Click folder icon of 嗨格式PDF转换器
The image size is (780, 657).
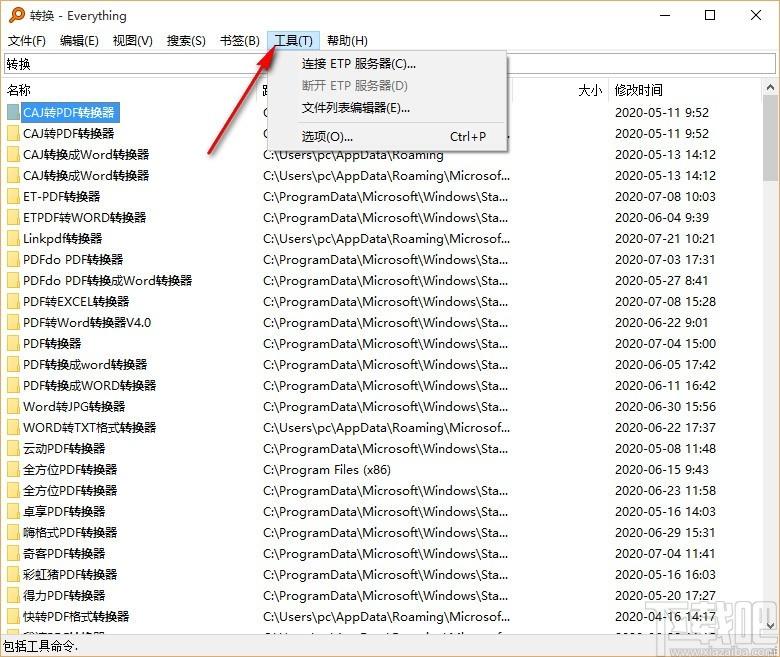coord(13,533)
